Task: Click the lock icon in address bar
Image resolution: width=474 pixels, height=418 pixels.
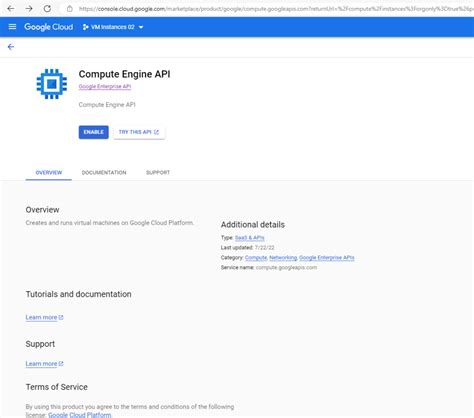Action: (x=70, y=9)
